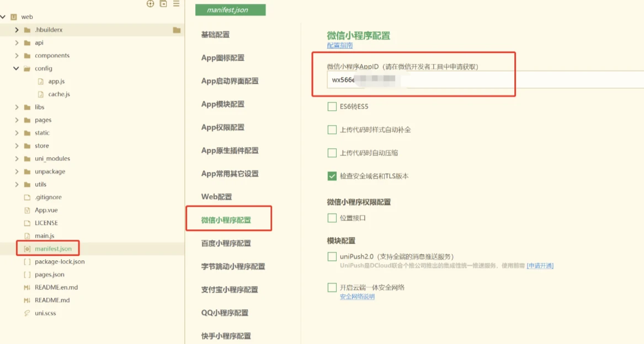644x344 pixels.
Task: Open the explorer hamburger menu icon
Action: tap(175, 4)
